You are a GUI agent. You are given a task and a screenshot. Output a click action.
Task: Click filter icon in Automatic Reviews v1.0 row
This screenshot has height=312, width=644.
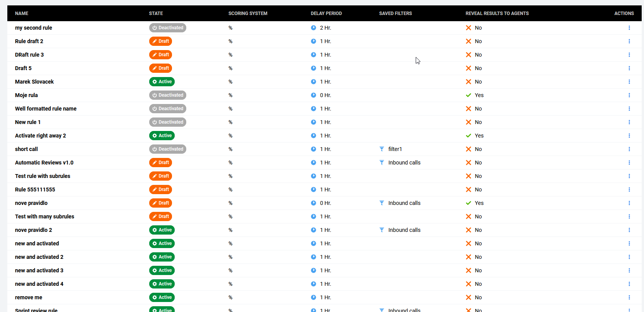coord(382,163)
